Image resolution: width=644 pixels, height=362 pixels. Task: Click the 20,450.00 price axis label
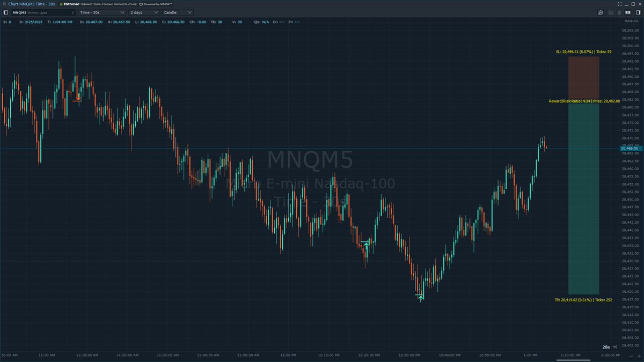[631, 200]
